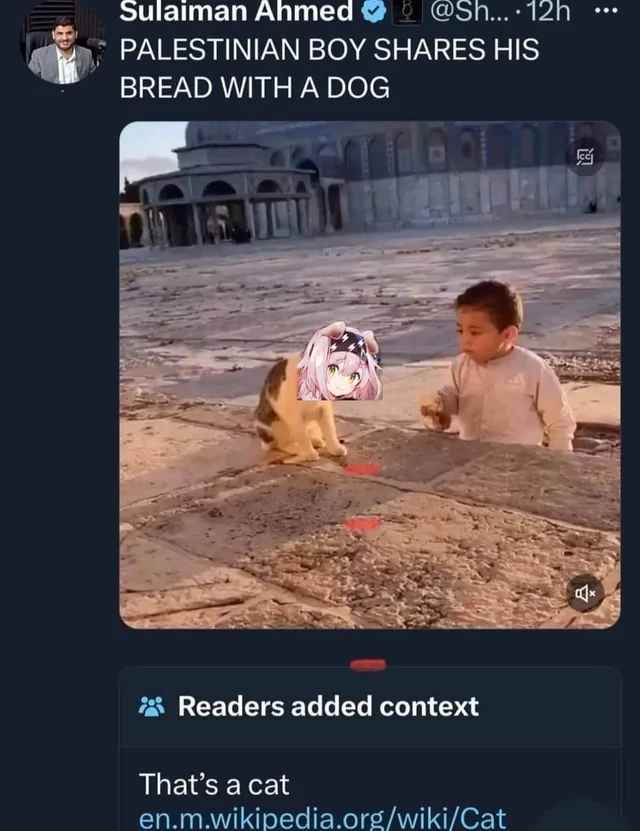Click the red mark below the cat's paws

[362, 470]
